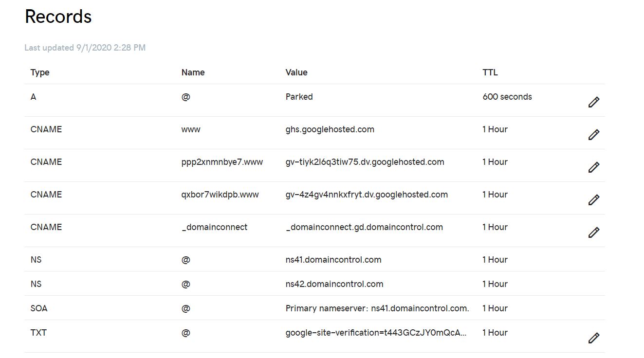Click the _domainconnect.gd.domaincontrol.com value
This screenshot has height=358, width=644.
pyautogui.click(x=364, y=227)
